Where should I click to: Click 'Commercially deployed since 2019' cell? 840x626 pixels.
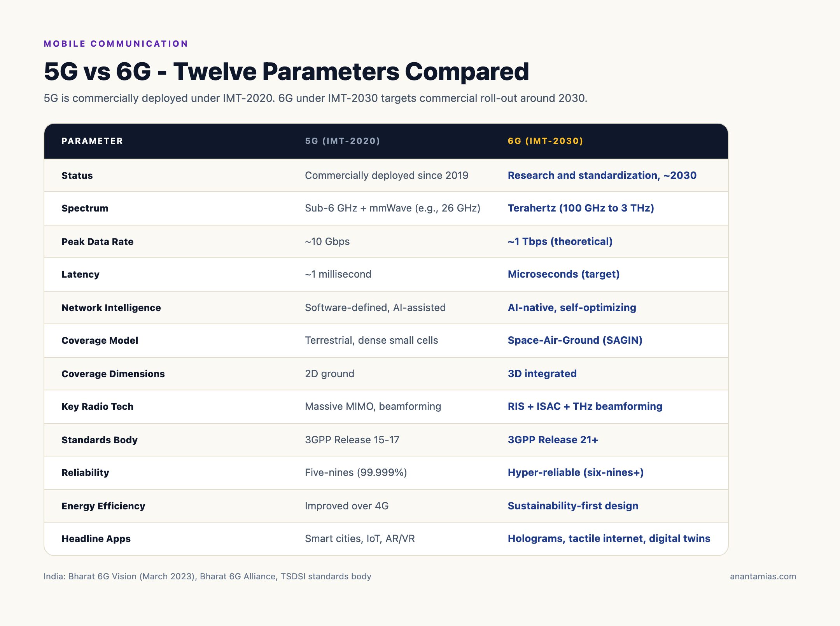coord(387,175)
